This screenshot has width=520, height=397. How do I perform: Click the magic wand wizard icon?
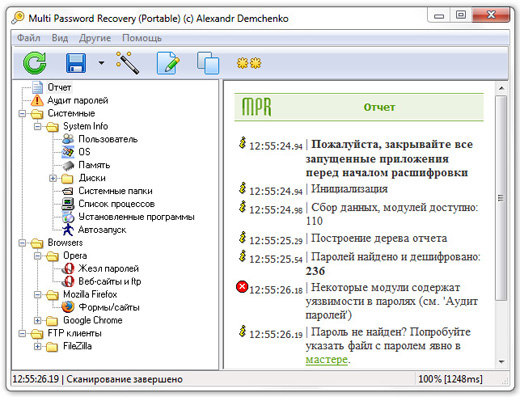pos(127,62)
